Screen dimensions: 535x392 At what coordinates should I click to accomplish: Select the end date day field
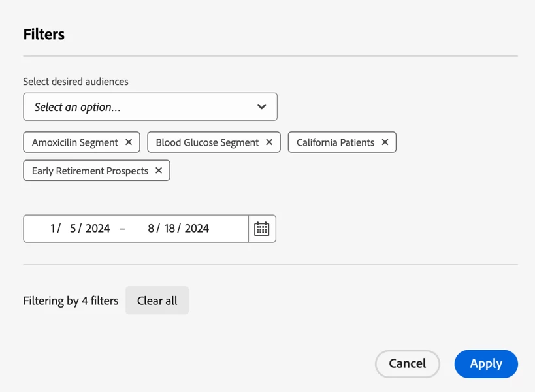click(x=170, y=229)
